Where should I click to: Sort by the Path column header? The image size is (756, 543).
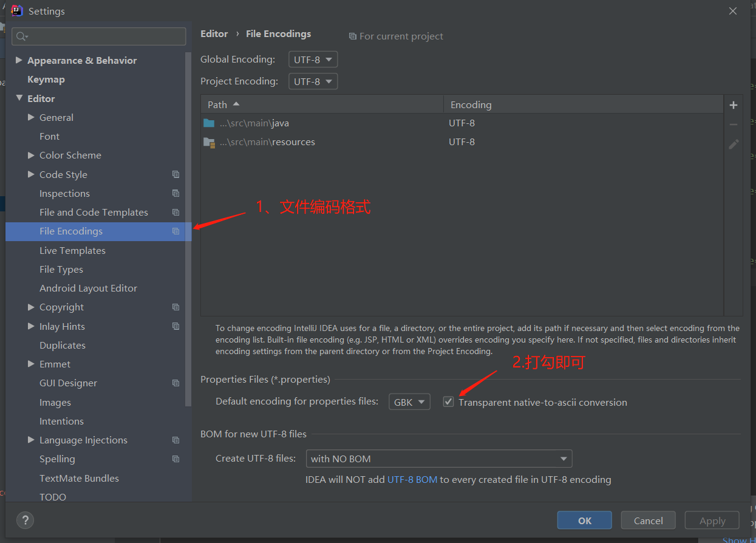coord(322,104)
